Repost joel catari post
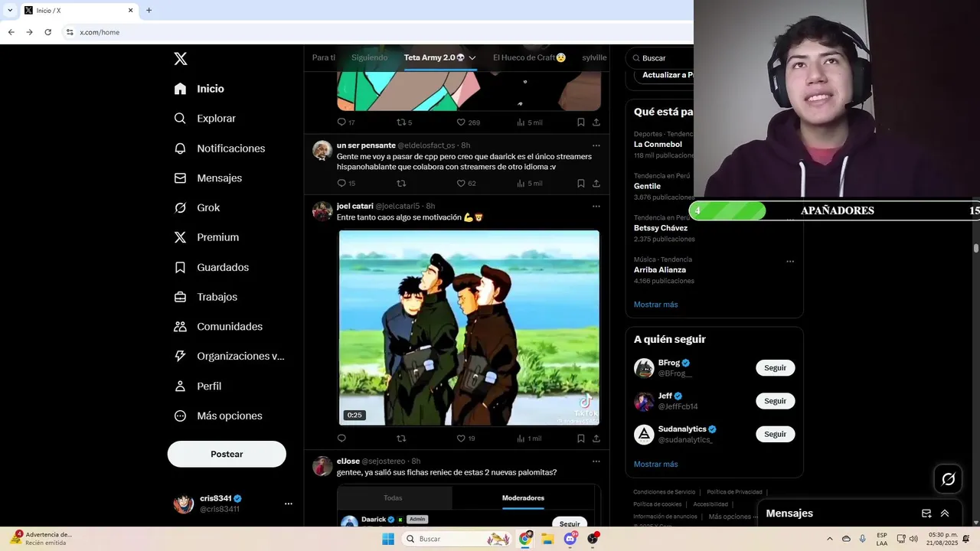Screen dimensions: 980x551 [401, 439]
